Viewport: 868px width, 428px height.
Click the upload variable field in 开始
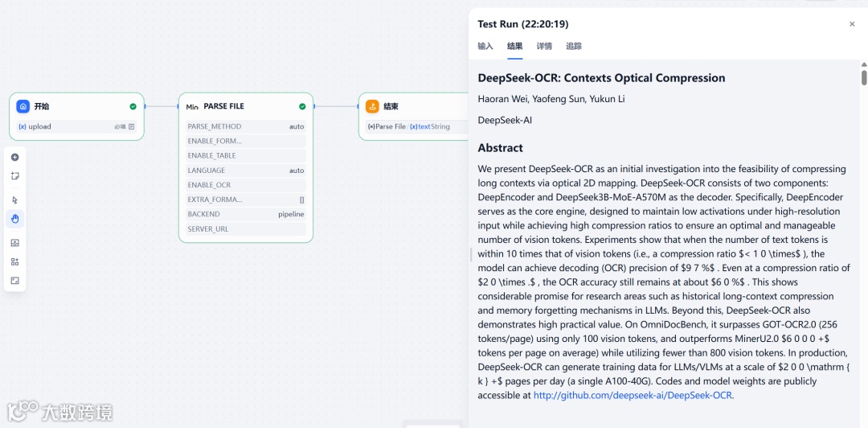[76, 126]
